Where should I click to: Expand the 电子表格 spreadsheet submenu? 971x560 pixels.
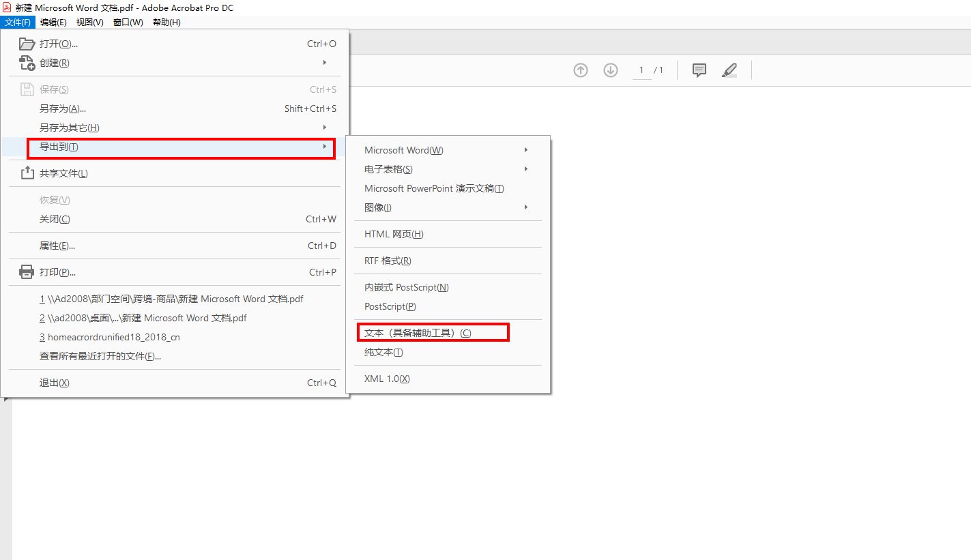coord(448,169)
